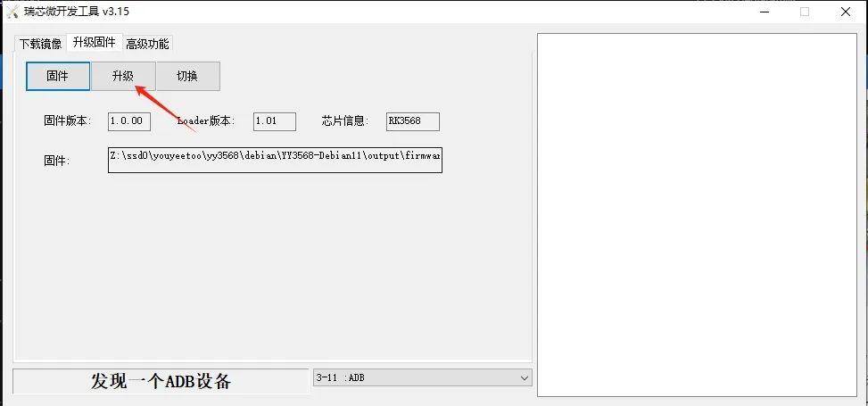
Task: Click the 固件版本 label
Action: point(68,120)
